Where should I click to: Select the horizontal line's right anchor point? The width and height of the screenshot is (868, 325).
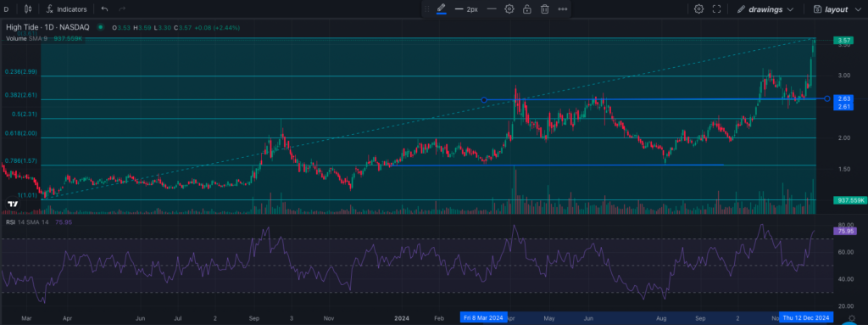pyautogui.click(x=827, y=98)
